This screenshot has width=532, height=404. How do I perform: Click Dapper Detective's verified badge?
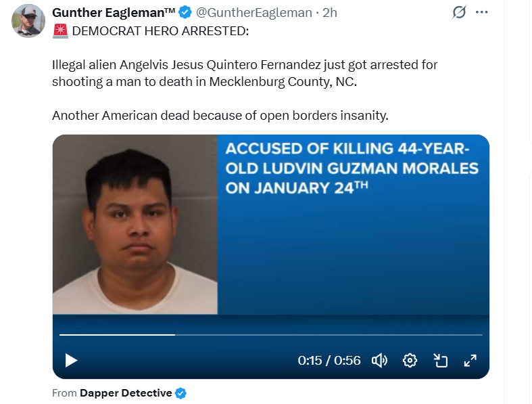coord(181,393)
